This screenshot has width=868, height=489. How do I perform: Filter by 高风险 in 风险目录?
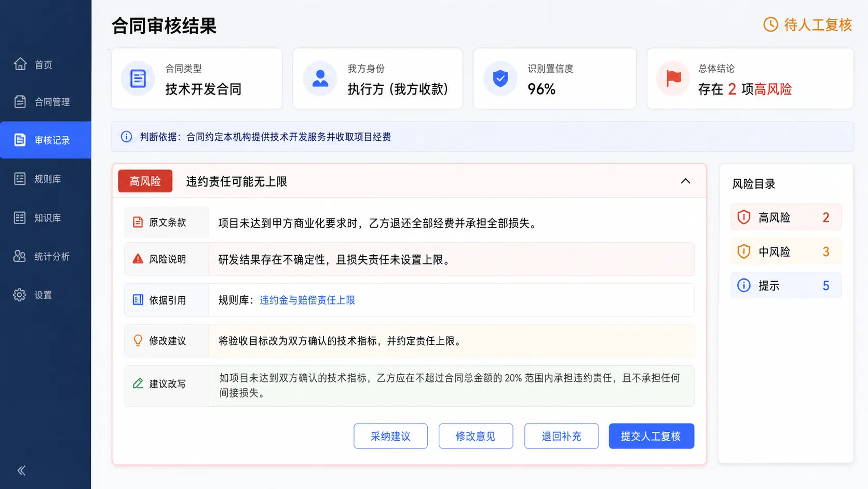click(786, 217)
